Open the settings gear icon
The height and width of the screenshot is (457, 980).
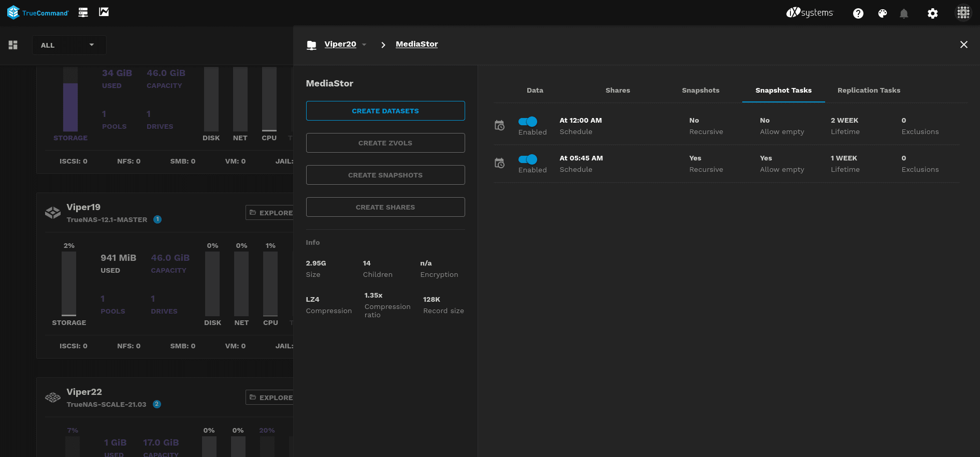pos(932,13)
